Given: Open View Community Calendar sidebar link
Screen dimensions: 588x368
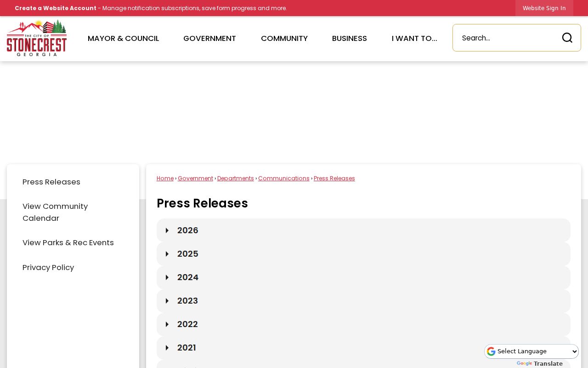Looking at the screenshot, I should [55, 212].
